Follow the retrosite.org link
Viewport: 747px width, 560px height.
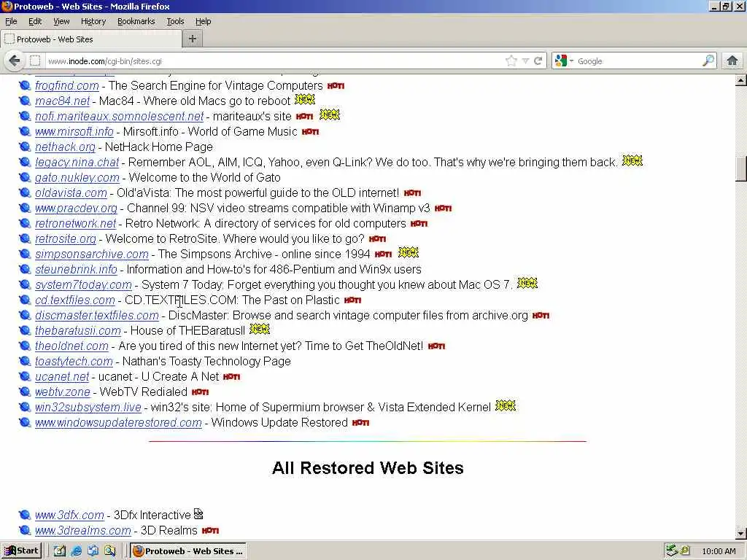tap(65, 238)
